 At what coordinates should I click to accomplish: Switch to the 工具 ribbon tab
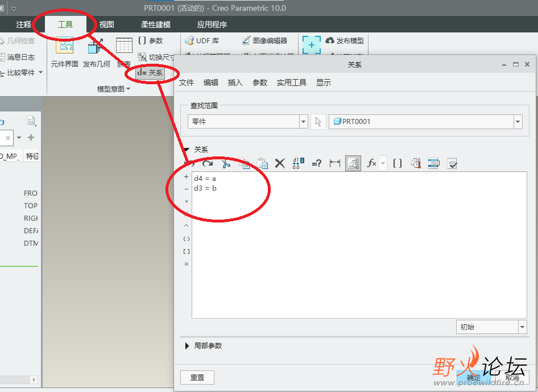pos(65,24)
